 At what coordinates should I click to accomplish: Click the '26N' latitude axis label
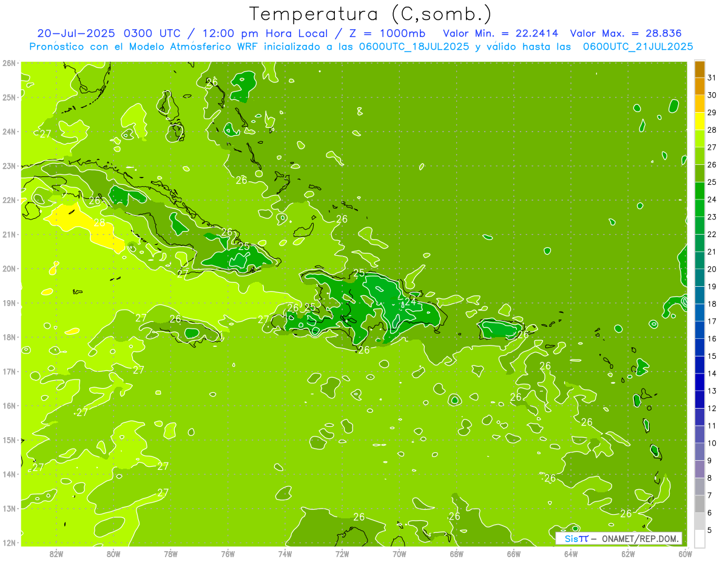pos(9,63)
